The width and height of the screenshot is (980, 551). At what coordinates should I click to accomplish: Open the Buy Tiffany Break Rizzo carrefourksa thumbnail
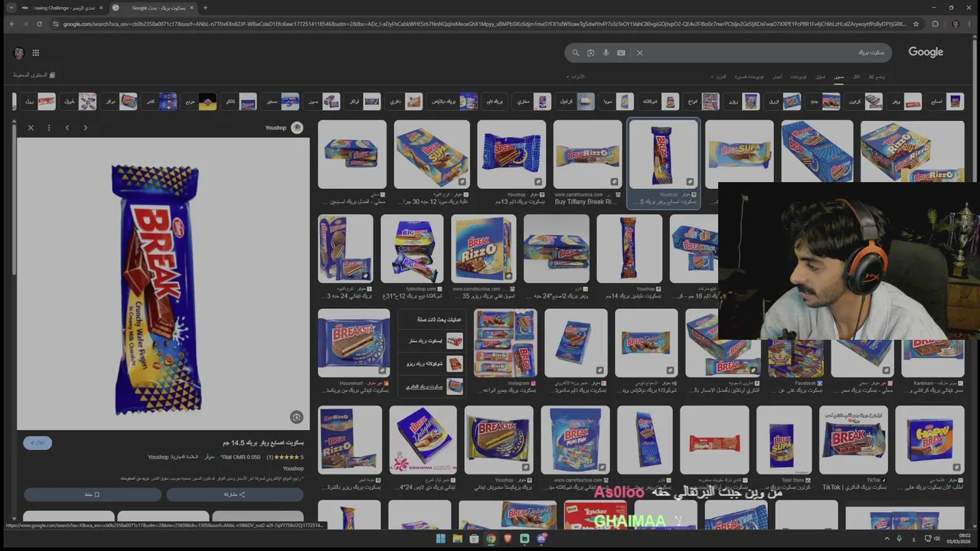coord(587,154)
